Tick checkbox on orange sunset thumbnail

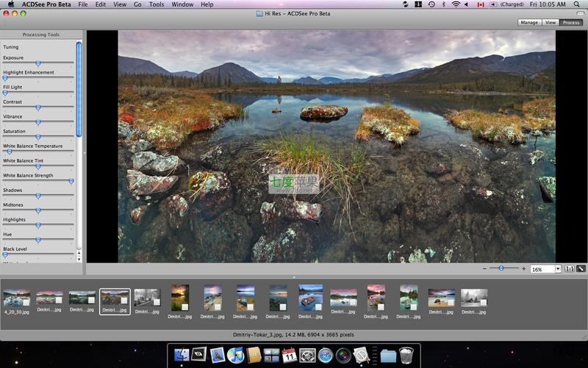coord(185,307)
